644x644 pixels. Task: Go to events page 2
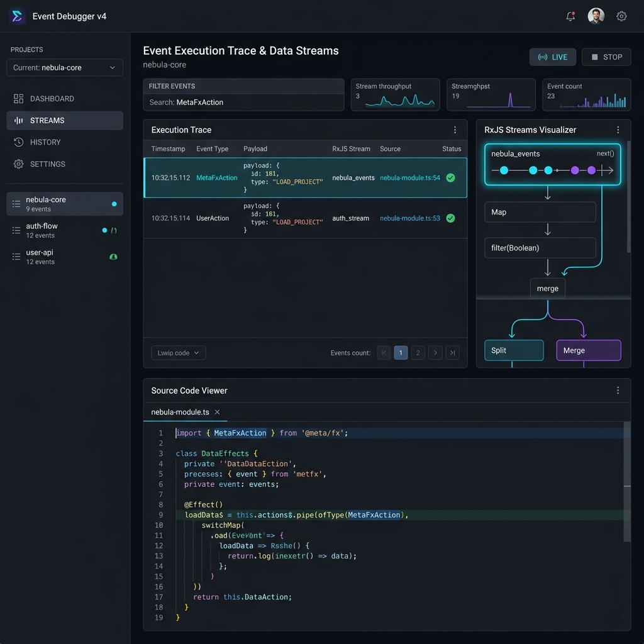pos(418,353)
